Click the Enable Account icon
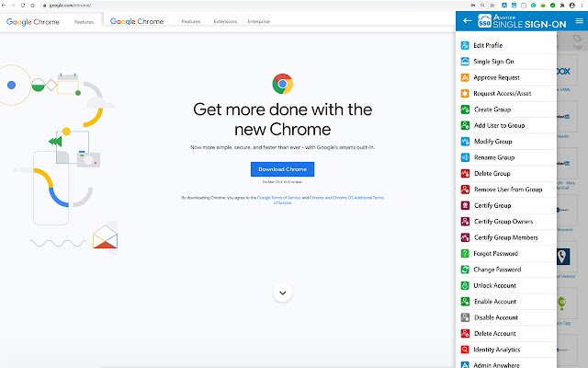Screen dimensions: 588x368 [465, 302]
